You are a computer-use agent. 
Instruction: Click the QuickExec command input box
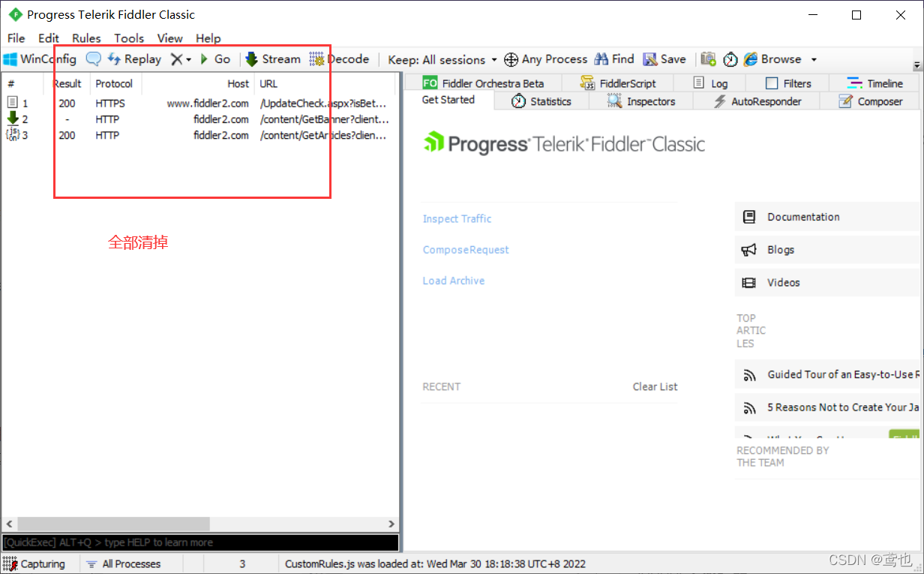click(199, 542)
